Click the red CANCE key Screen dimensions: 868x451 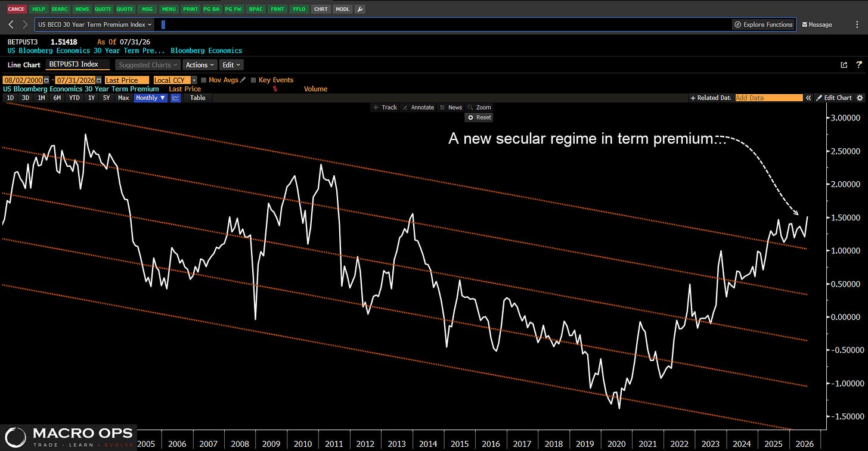[x=17, y=9]
